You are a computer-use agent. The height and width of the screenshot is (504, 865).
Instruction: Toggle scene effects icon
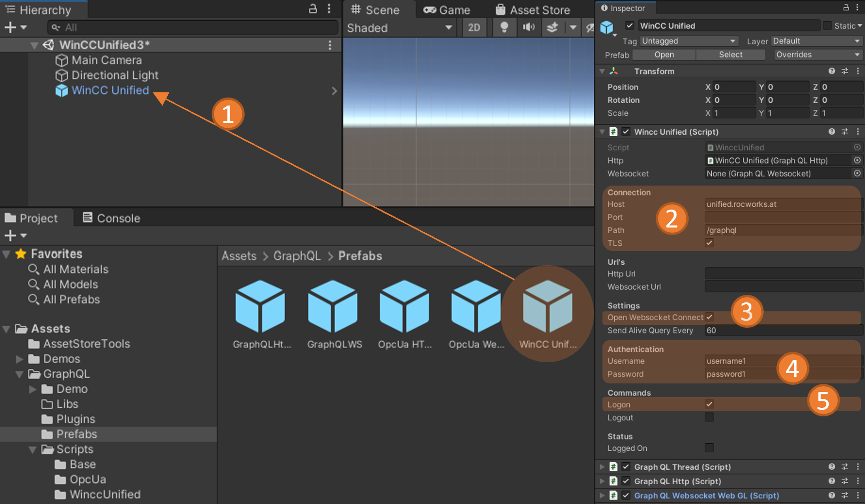[x=552, y=27]
